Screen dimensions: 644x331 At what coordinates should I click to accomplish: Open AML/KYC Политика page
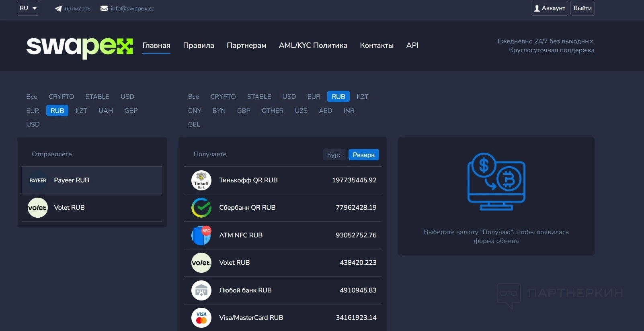pyautogui.click(x=313, y=45)
